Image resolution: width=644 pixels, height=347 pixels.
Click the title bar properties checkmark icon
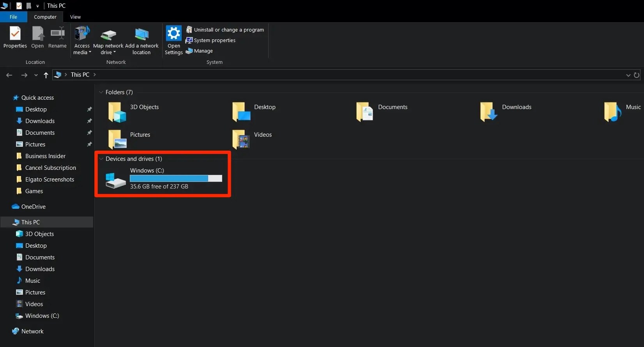point(18,6)
